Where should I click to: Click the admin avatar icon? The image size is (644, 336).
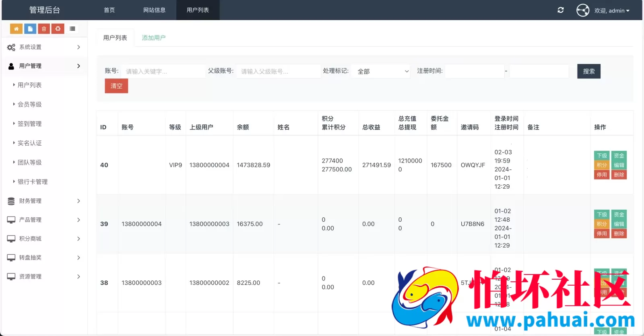click(x=583, y=10)
